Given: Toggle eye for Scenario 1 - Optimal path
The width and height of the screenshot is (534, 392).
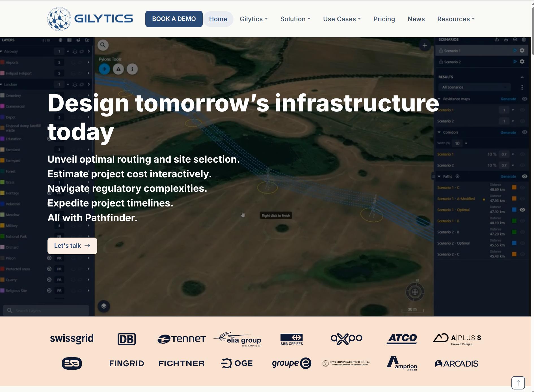Looking at the screenshot, I should 522,210.
